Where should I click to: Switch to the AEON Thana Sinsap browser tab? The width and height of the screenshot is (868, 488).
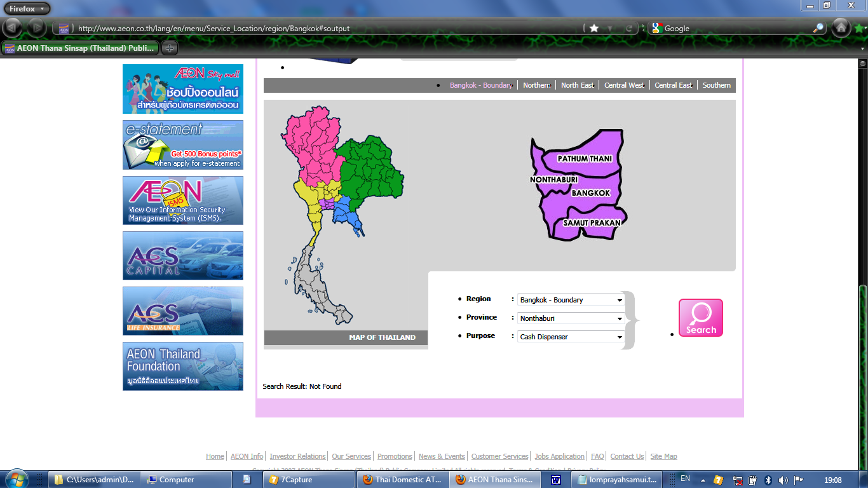(80, 48)
